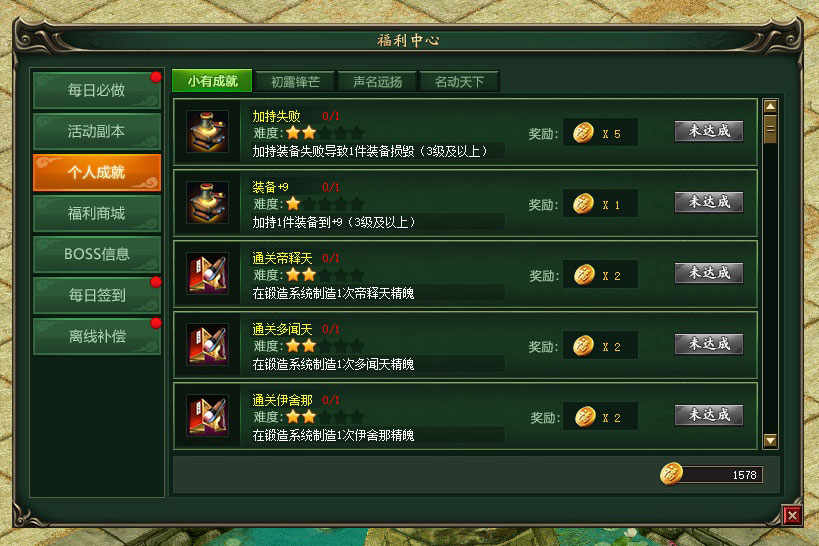
Task: Click the 通关伊舍那 achievement icon
Action: click(x=207, y=415)
